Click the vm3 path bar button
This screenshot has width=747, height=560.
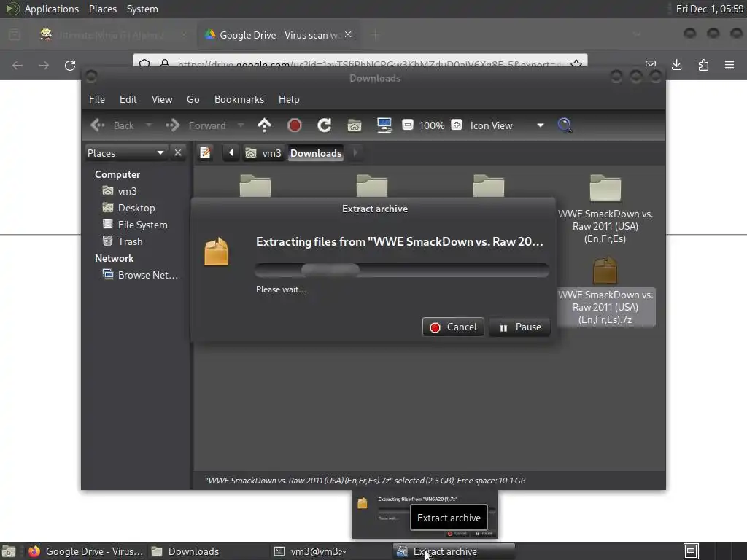[263, 153]
